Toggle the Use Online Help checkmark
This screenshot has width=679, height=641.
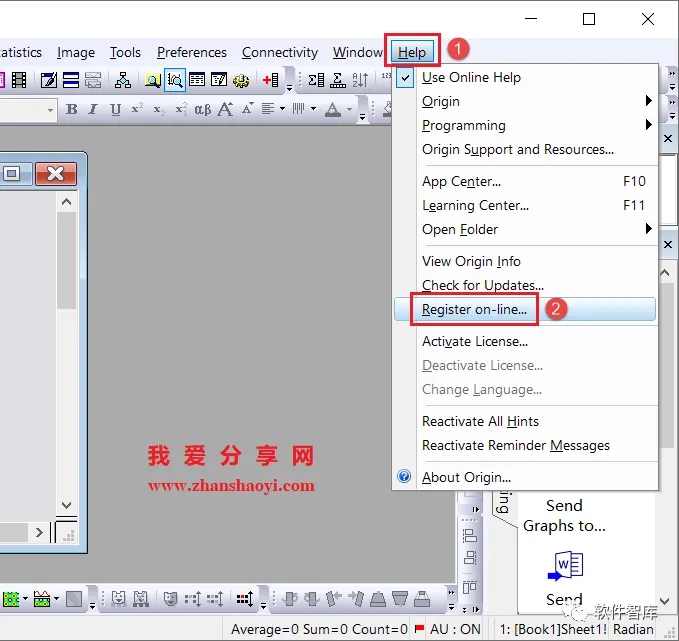[404, 78]
